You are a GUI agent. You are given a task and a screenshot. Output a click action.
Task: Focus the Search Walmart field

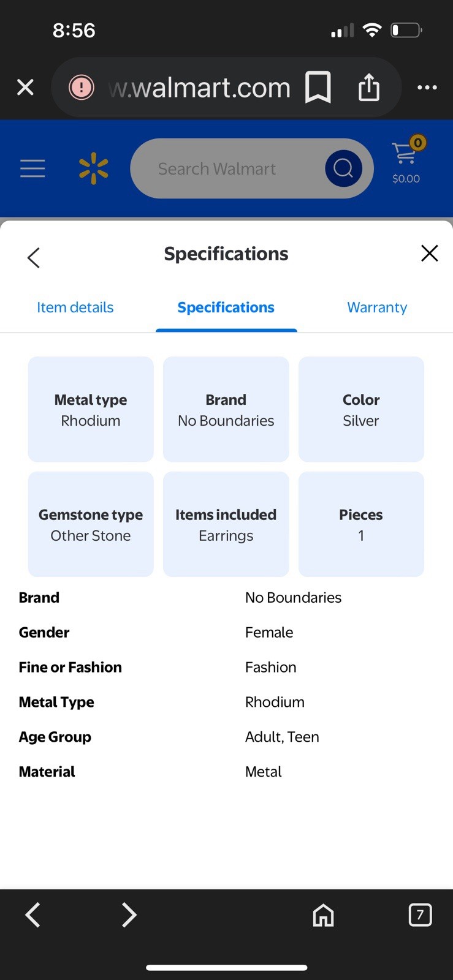227,168
